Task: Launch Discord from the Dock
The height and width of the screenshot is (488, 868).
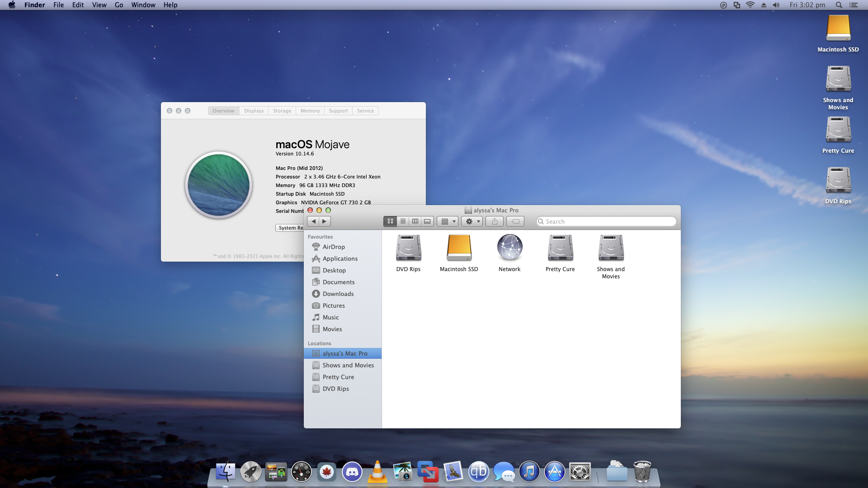Action: click(x=352, y=472)
